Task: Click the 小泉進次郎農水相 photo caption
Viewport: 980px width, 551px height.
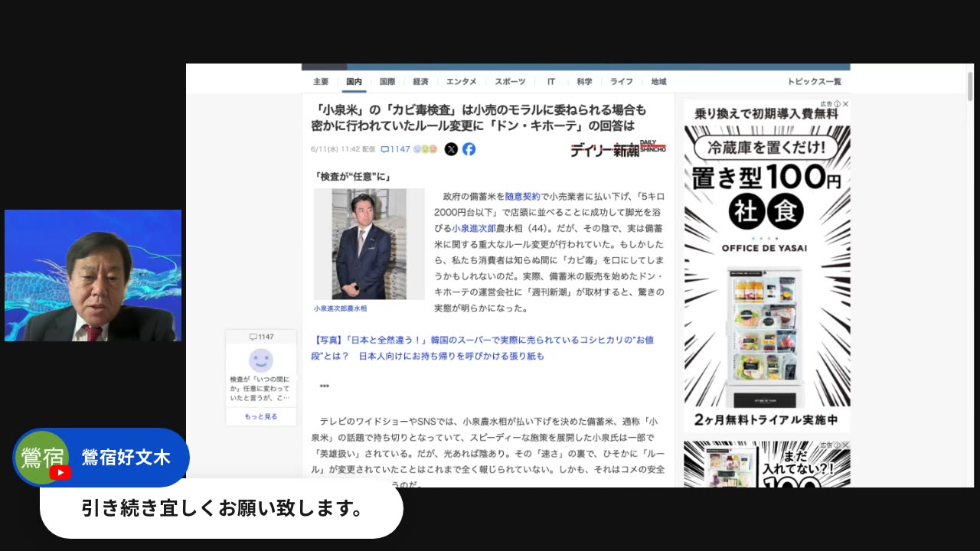Action: (x=340, y=308)
